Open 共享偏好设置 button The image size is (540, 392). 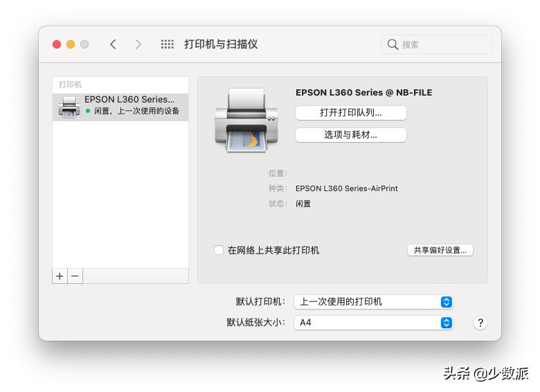pos(440,250)
